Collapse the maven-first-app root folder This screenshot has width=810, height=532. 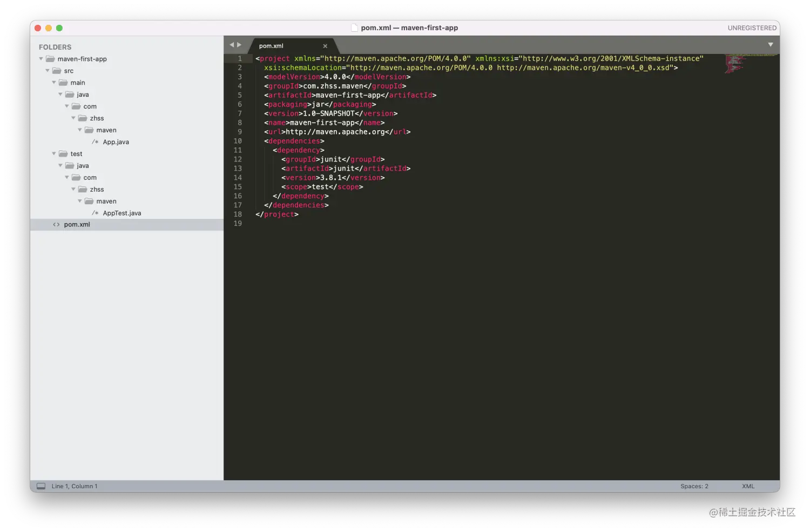click(x=41, y=59)
